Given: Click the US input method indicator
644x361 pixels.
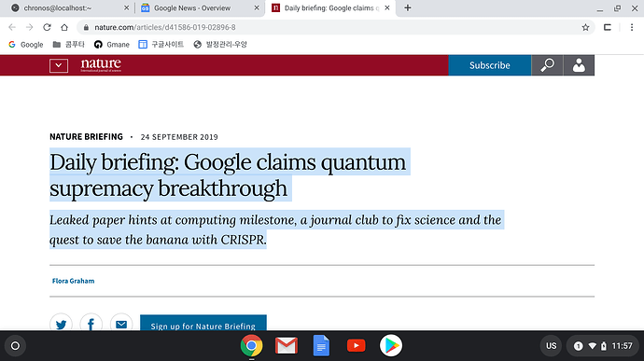Looking at the screenshot, I should pyautogui.click(x=552, y=346).
